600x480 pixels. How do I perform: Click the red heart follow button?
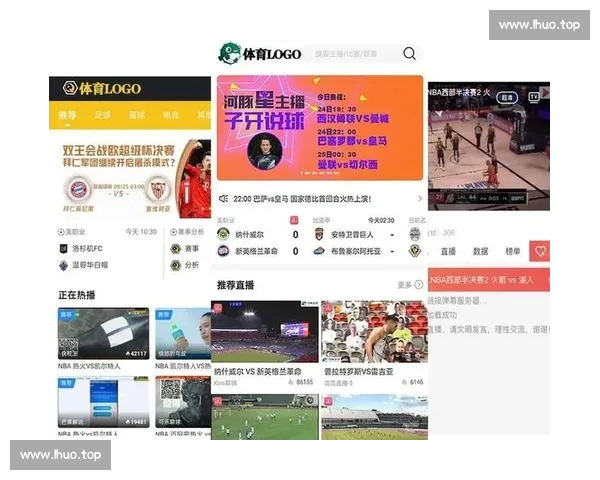point(540,251)
